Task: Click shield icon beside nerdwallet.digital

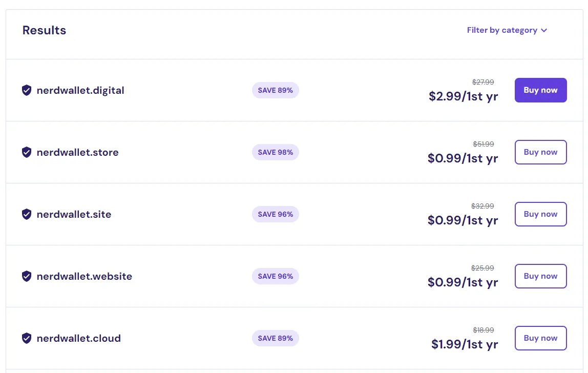Action: point(27,91)
